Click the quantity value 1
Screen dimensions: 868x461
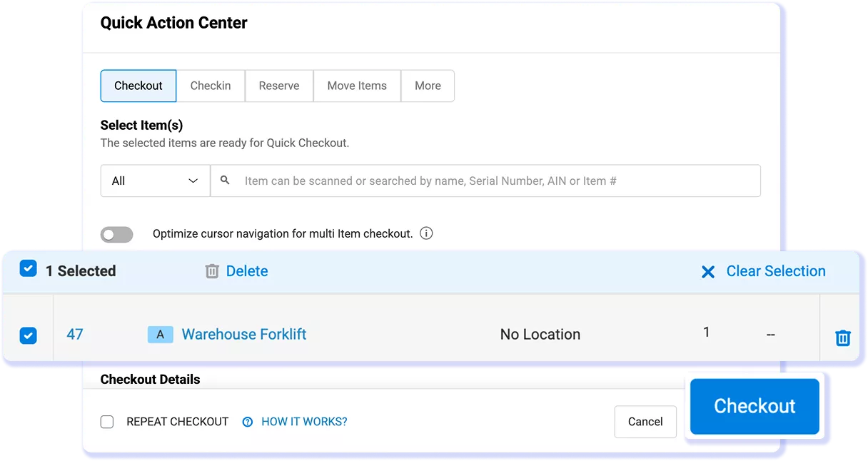(707, 332)
